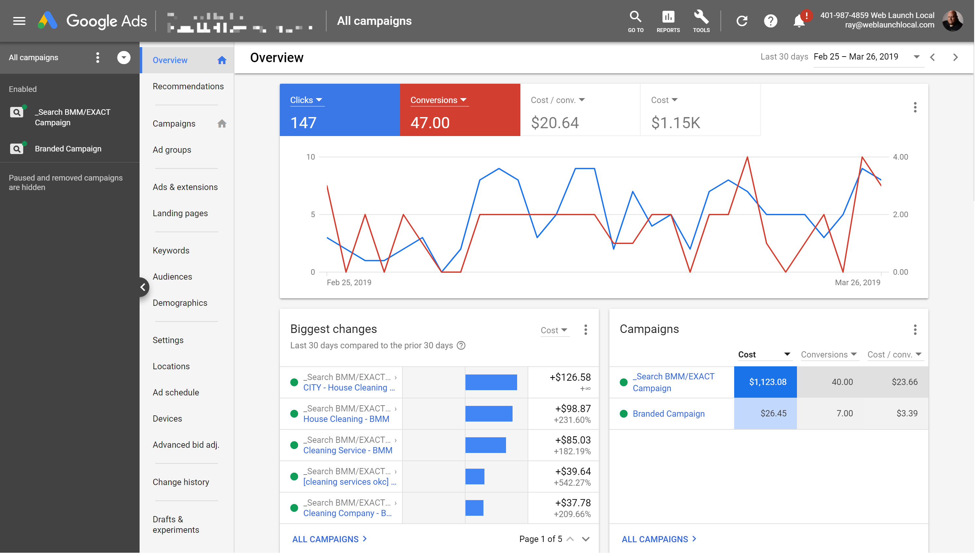Screen dimensions: 980x556
Task: Open the Biggest changes three-dot menu
Action: (x=585, y=330)
